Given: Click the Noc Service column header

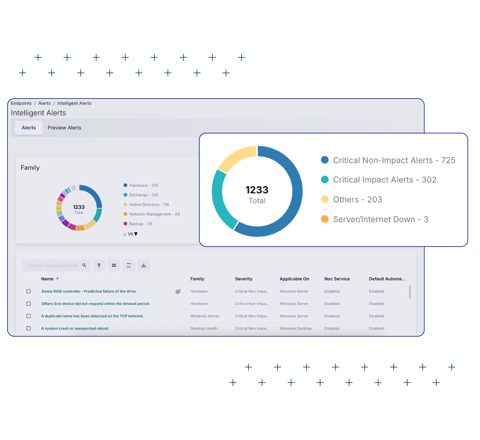Looking at the screenshot, I should [337, 279].
